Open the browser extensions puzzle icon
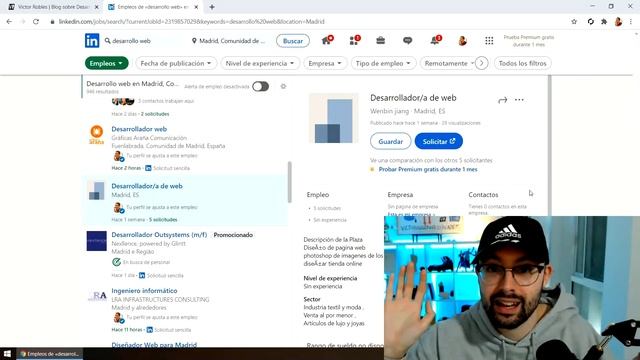 (604, 22)
